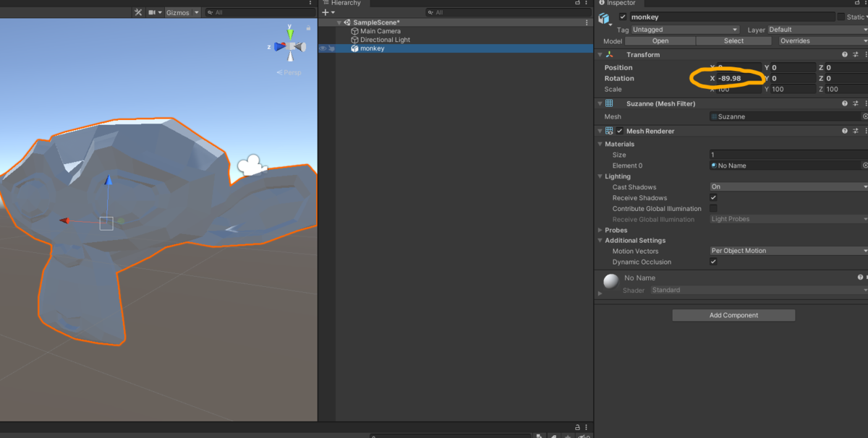This screenshot has height=438, width=868.
Task: Open Mesh Filter component help icon
Action: tap(845, 103)
